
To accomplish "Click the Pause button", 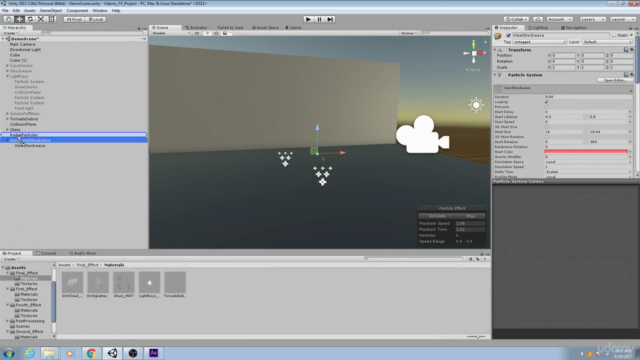I will click(320, 19).
